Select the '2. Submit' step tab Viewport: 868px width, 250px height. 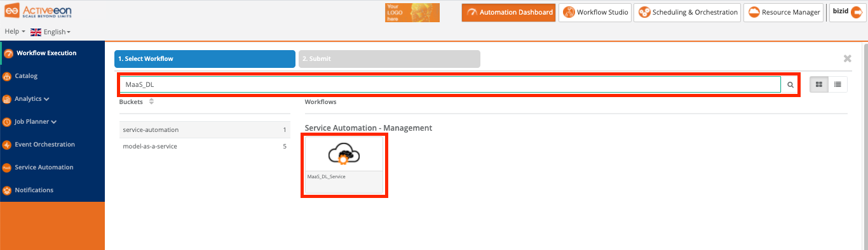(390, 58)
